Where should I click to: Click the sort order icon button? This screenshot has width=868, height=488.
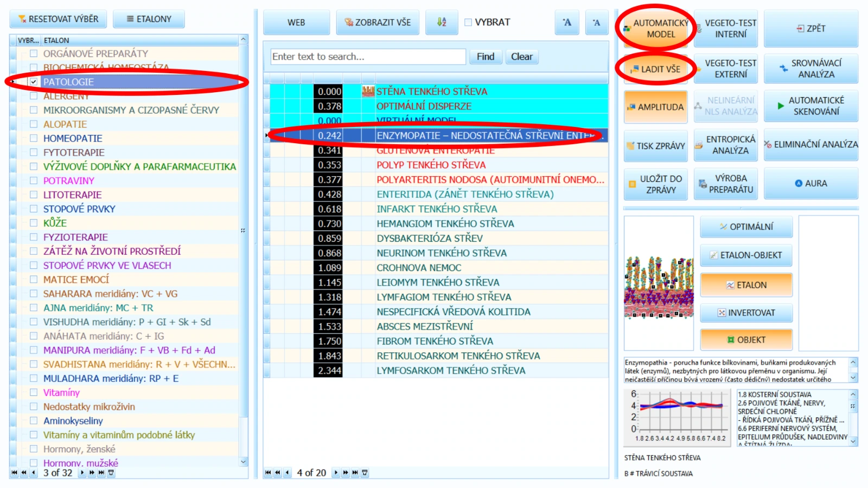pyautogui.click(x=441, y=22)
